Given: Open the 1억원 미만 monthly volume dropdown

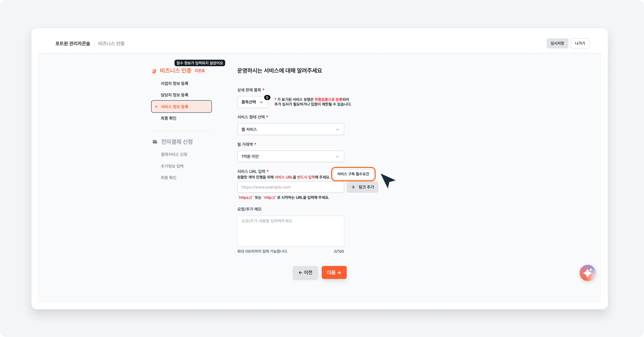Looking at the screenshot, I should pos(290,157).
